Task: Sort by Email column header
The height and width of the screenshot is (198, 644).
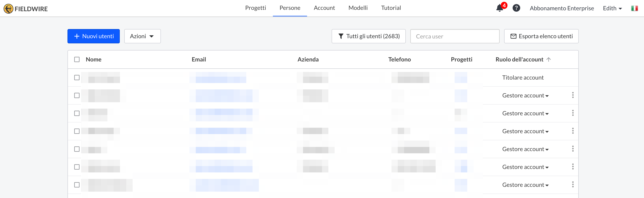Action: pyautogui.click(x=199, y=59)
